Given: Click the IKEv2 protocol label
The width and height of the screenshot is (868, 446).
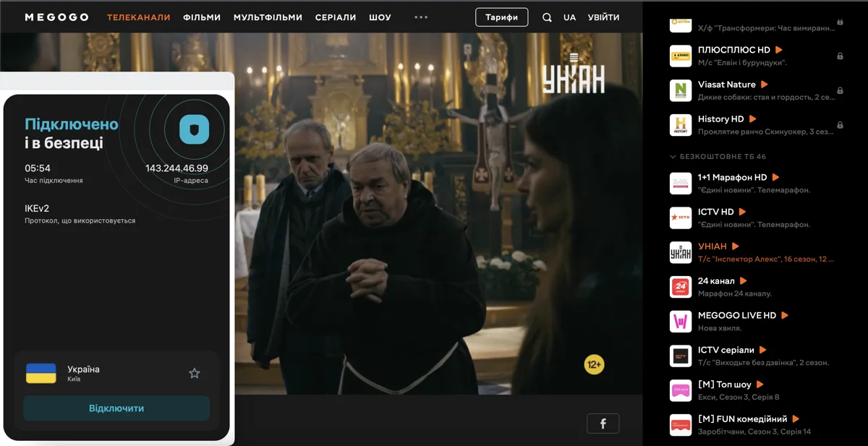Looking at the screenshot, I should (x=37, y=208).
